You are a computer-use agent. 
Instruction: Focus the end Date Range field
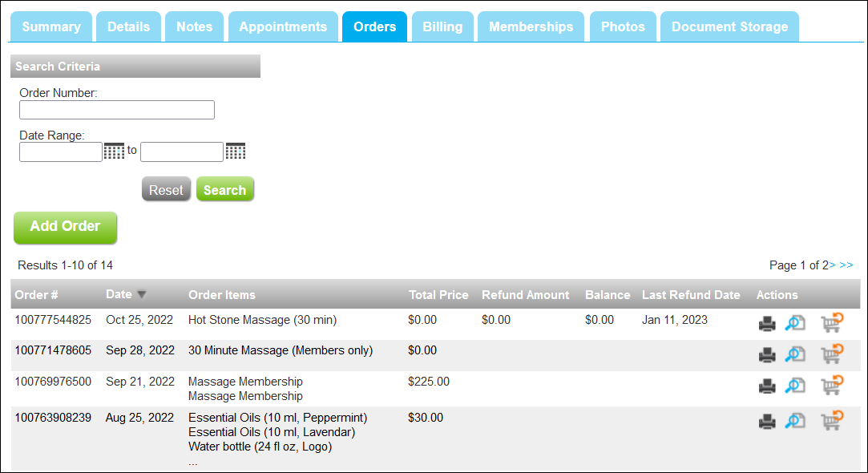coord(182,152)
